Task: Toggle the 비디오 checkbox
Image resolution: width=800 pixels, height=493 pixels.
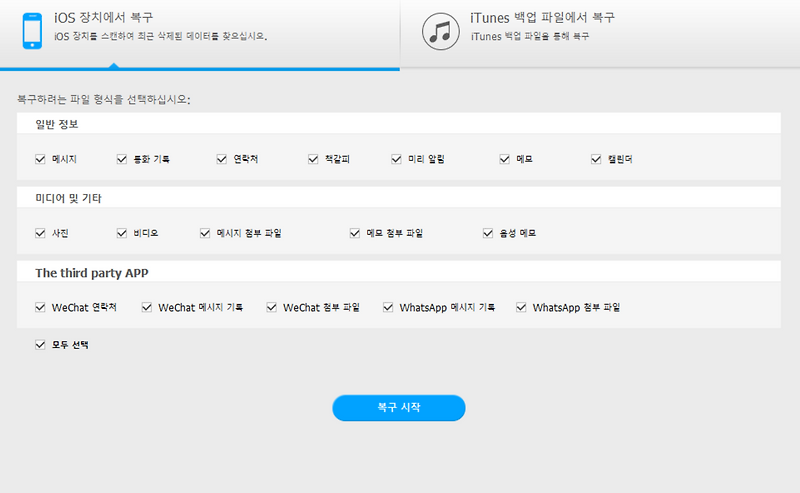Action: pos(121,233)
